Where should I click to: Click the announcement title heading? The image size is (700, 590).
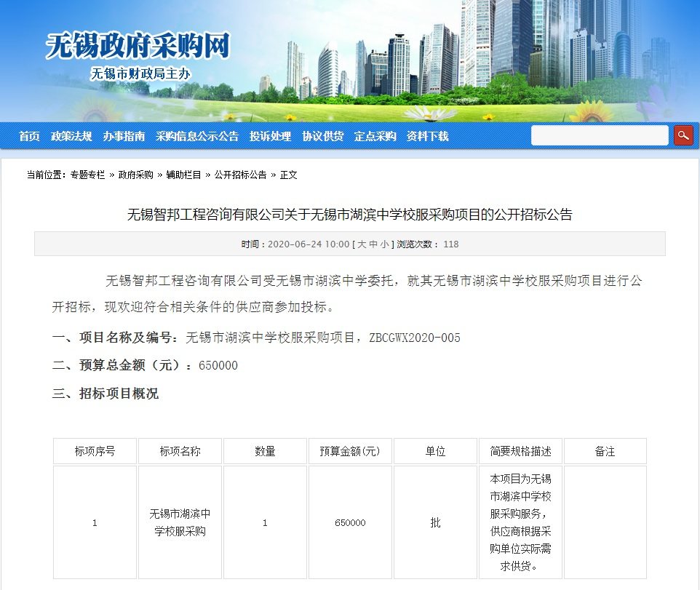pos(350,215)
